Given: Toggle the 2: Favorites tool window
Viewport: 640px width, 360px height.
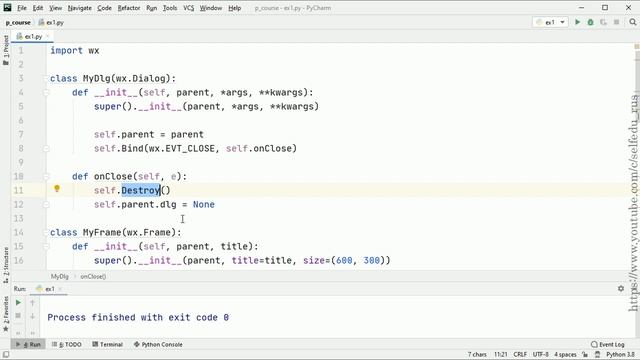Looking at the screenshot, I should click(6, 314).
